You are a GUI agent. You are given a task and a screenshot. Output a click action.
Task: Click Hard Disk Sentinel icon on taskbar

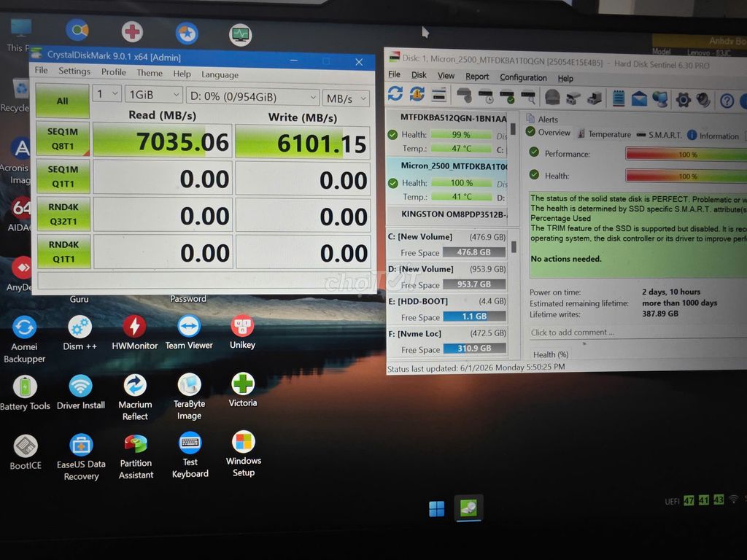click(x=468, y=507)
